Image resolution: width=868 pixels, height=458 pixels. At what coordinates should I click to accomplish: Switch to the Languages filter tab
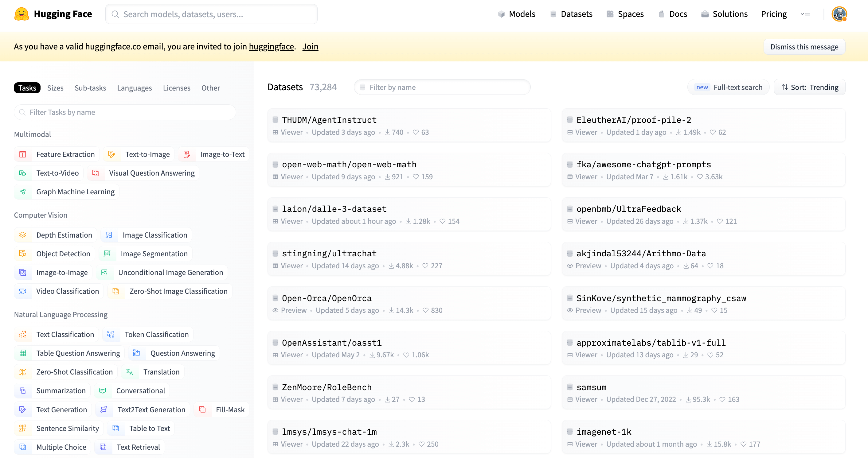[135, 88]
